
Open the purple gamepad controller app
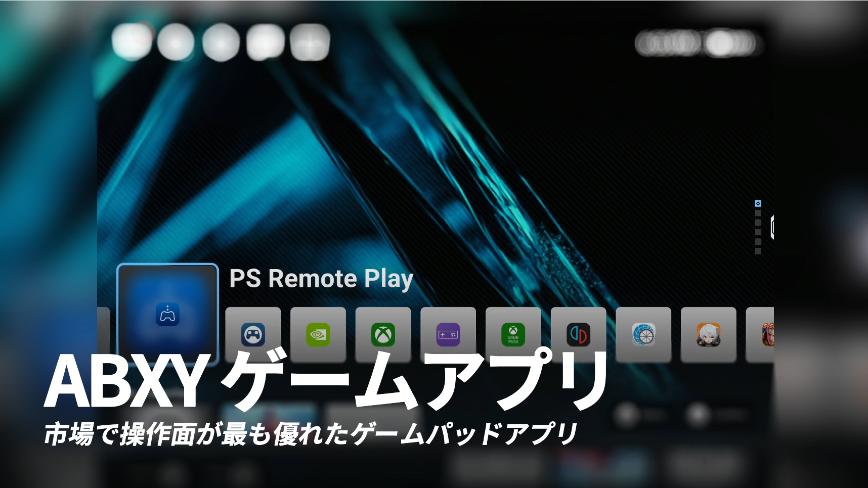[x=448, y=334]
